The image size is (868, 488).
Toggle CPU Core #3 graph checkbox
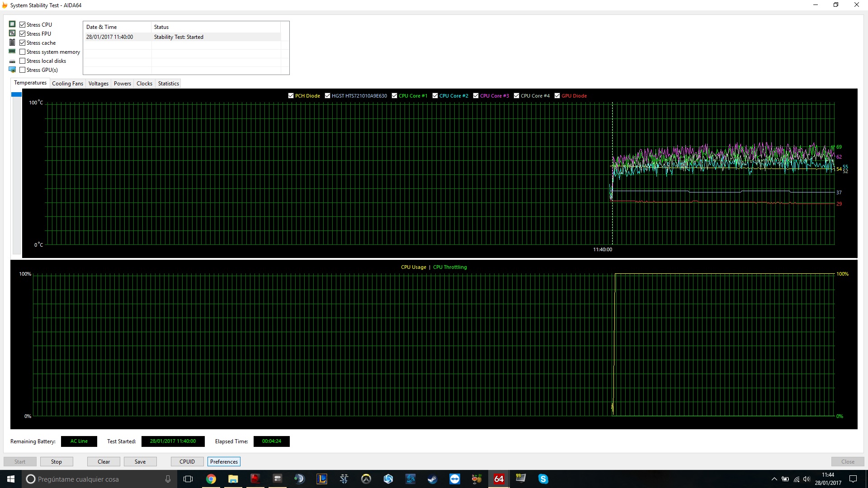click(x=476, y=96)
